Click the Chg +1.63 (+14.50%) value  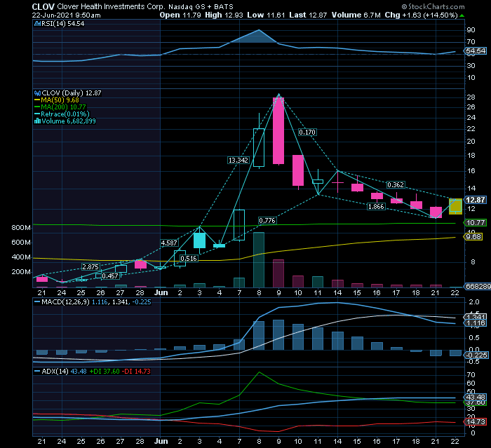click(421, 15)
